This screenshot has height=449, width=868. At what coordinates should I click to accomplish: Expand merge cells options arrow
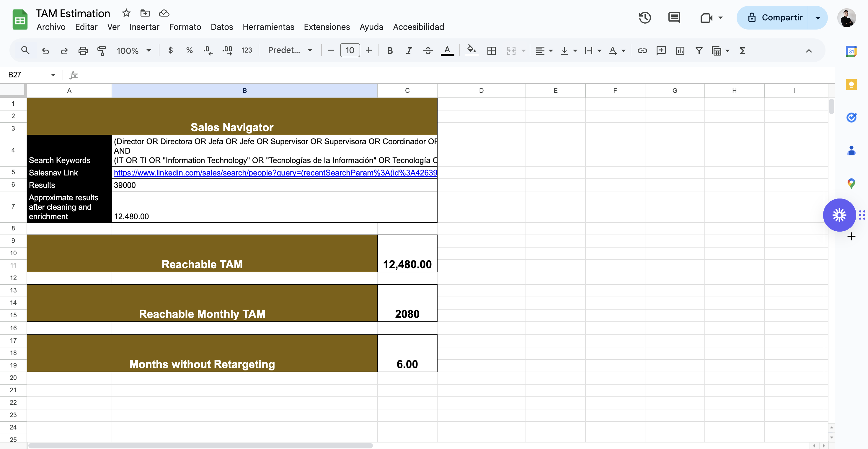[x=524, y=51]
